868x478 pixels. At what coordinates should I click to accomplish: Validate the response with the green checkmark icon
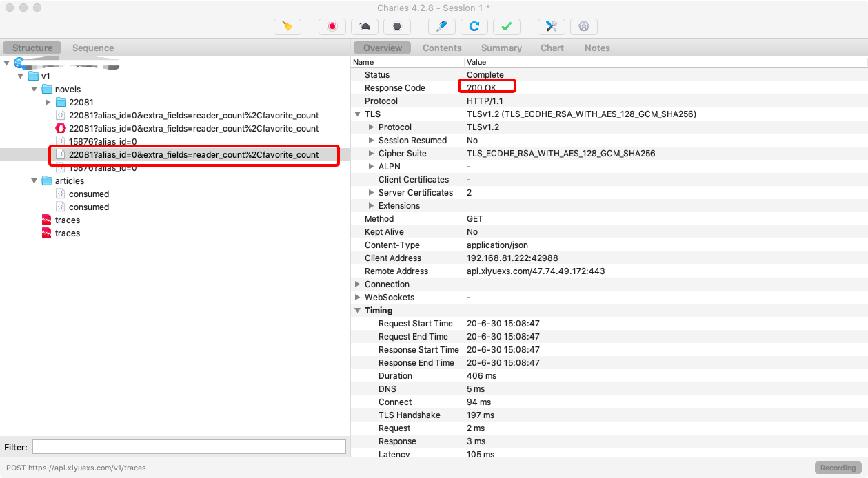[507, 27]
